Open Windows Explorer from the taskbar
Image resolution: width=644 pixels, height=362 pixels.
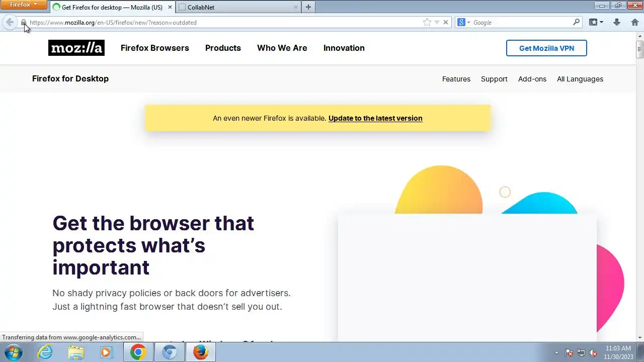[x=76, y=352]
